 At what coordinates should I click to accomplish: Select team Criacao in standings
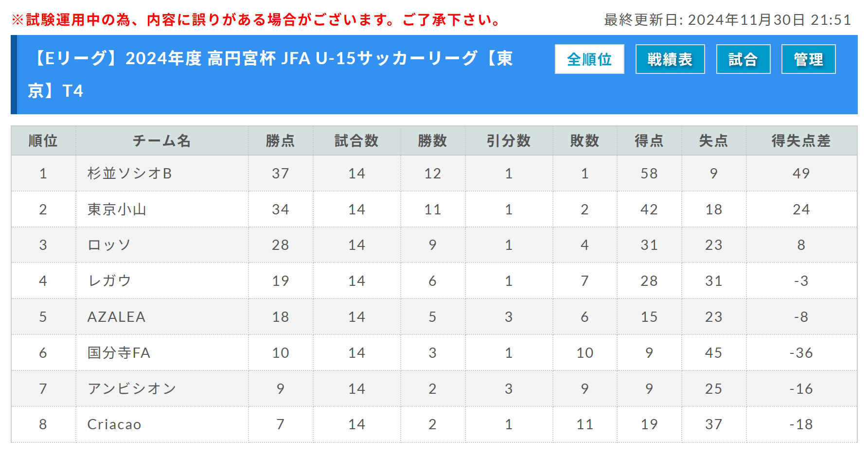tap(114, 424)
